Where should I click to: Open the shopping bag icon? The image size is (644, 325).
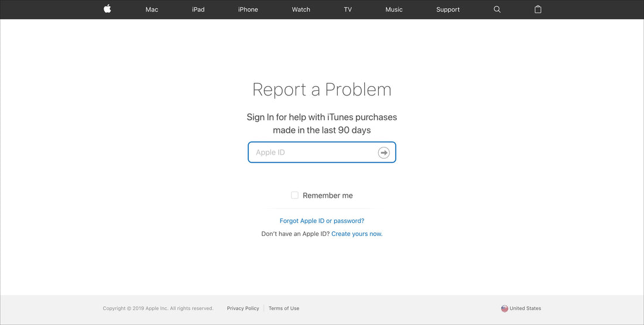(537, 9)
